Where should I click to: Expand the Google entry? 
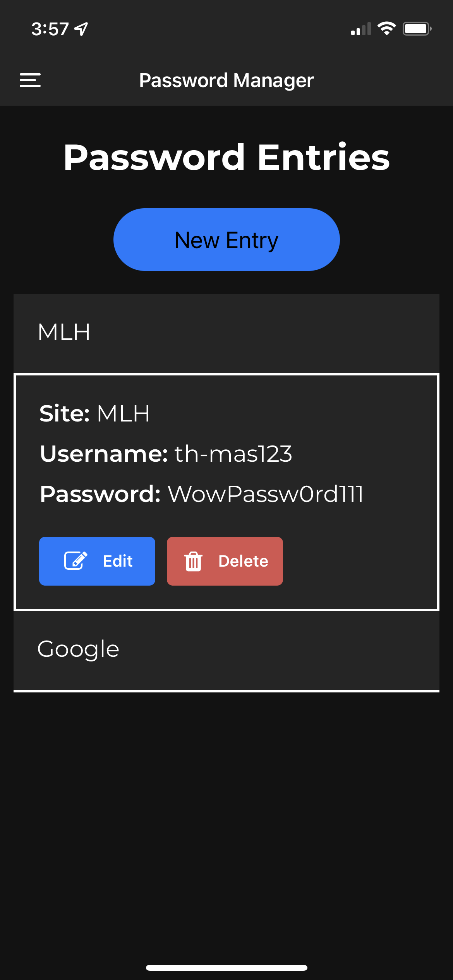click(x=226, y=650)
